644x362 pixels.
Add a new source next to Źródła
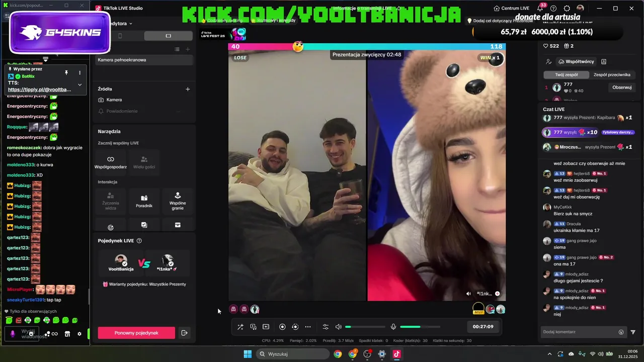tap(188, 89)
